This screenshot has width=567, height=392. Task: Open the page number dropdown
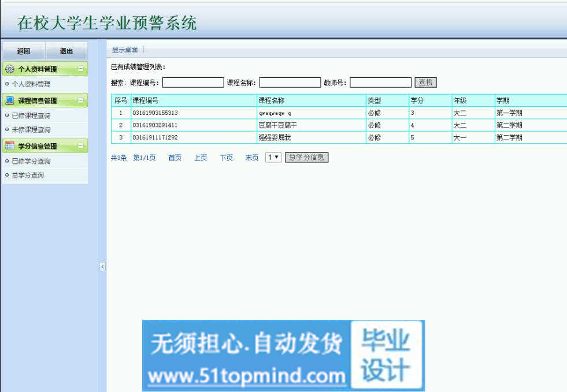tap(273, 158)
